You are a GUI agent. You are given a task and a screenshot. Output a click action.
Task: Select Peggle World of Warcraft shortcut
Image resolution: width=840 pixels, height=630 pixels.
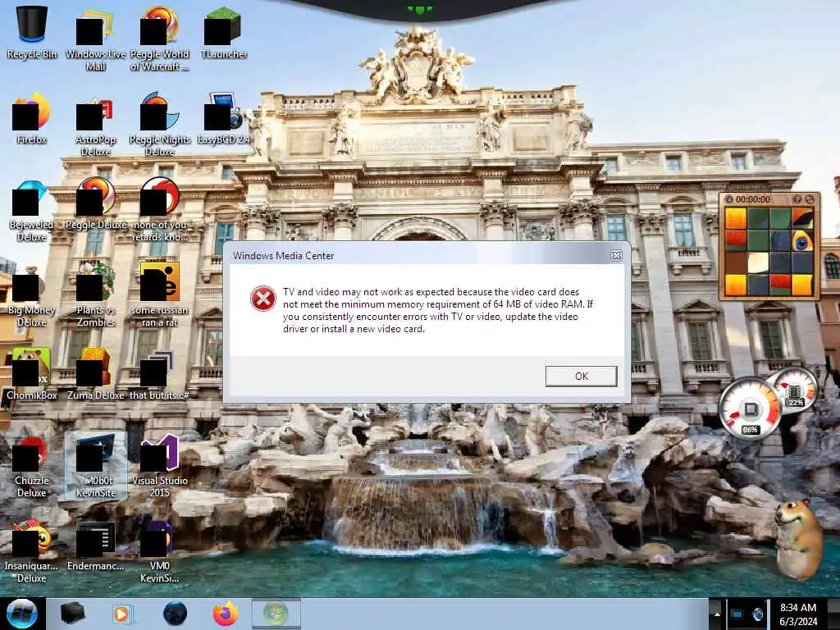pyautogui.click(x=160, y=40)
